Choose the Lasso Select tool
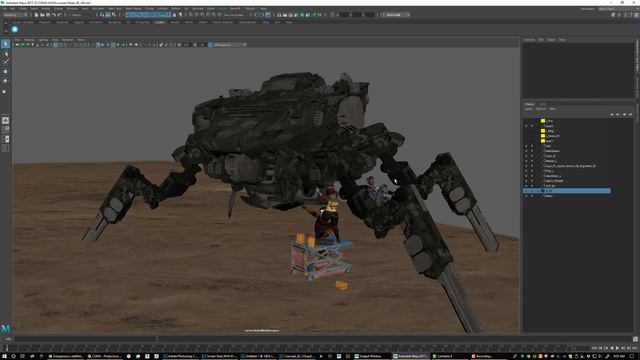640x360 pixels. coord(5,53)
